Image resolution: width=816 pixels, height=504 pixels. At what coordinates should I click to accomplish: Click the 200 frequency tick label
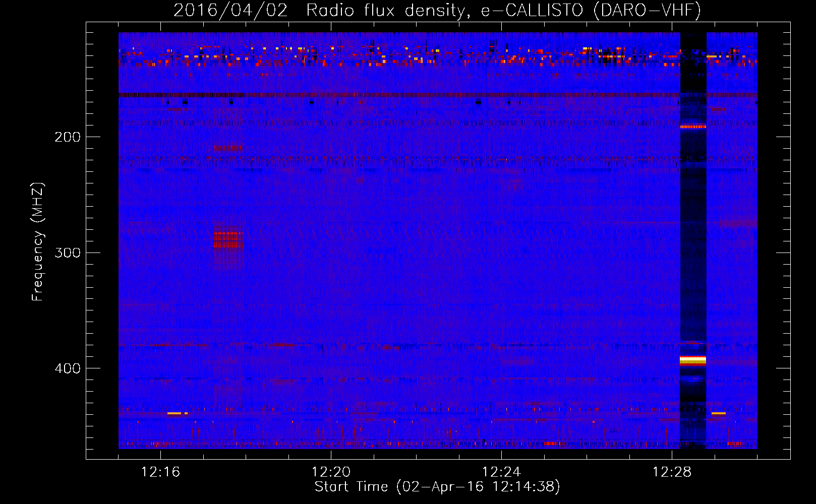click(68, 137)
